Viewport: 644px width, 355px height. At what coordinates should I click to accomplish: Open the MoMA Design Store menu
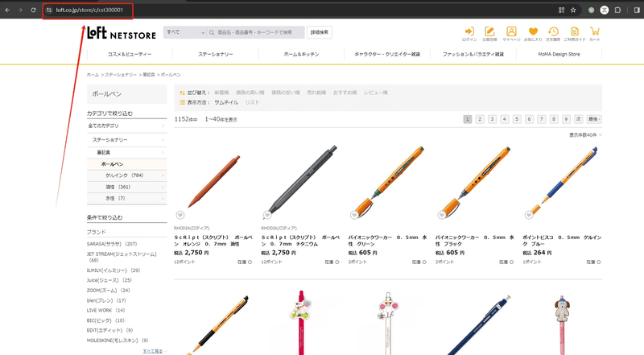coord(559,54)
